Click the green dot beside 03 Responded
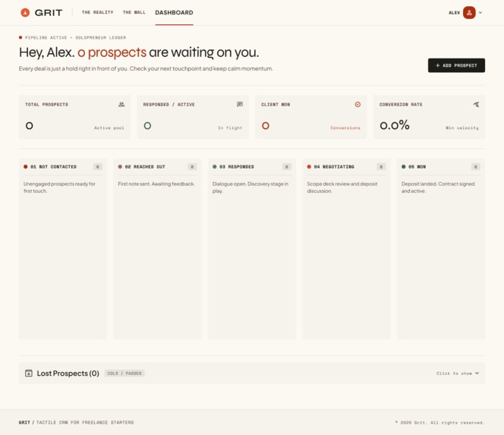Image resolution: width=504 pixels, height=435 pixels. click(214, 166)
